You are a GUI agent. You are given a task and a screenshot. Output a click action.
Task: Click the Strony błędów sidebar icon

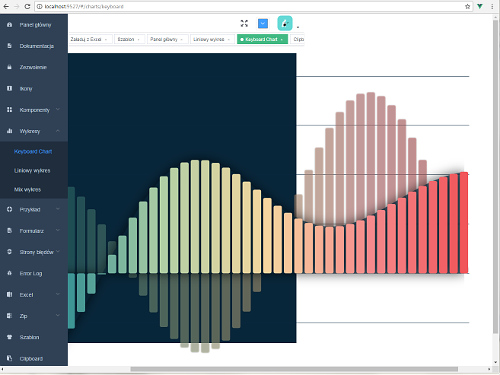(x=9, y=252)
